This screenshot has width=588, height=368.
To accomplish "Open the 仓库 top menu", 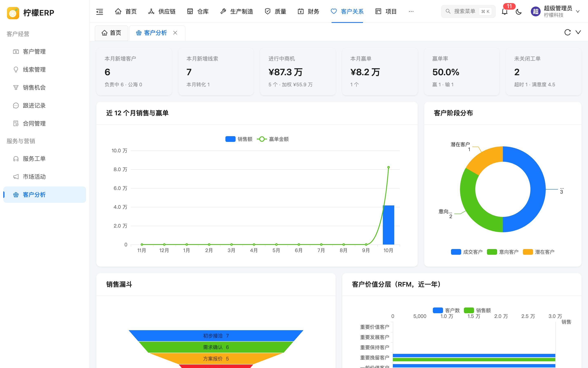I will [198, 11].
